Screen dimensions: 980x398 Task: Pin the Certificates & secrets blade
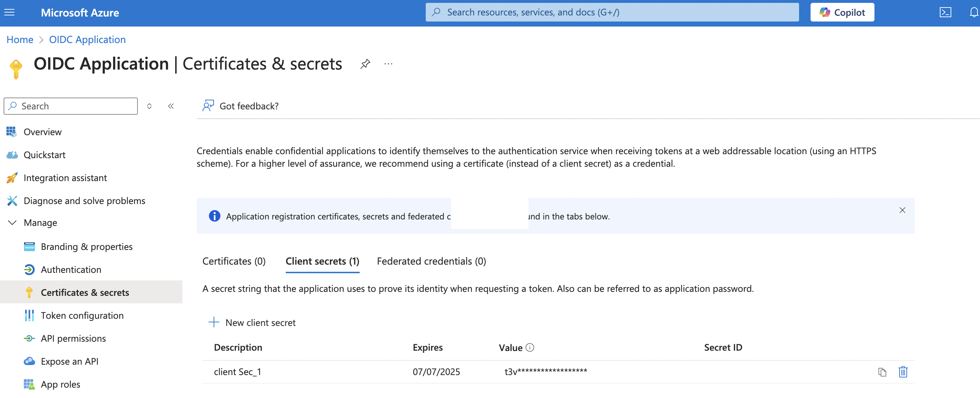(x=365, y=63)
